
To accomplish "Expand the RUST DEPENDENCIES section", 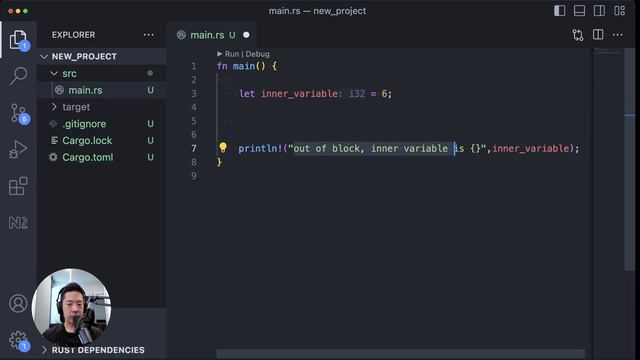I will tap(44, 350).
